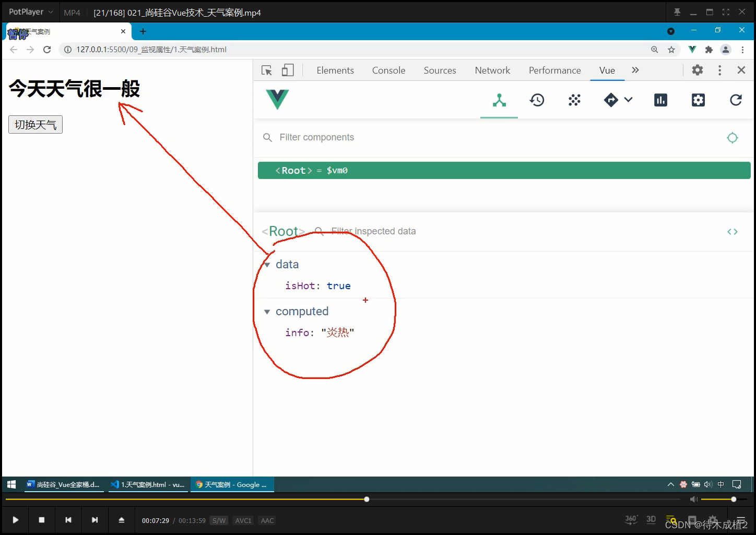This screenshot has width=756, height=535.
Task: Switch to VS Code 1.天气案例.html taskbar item
Action: tap(147, 484)
